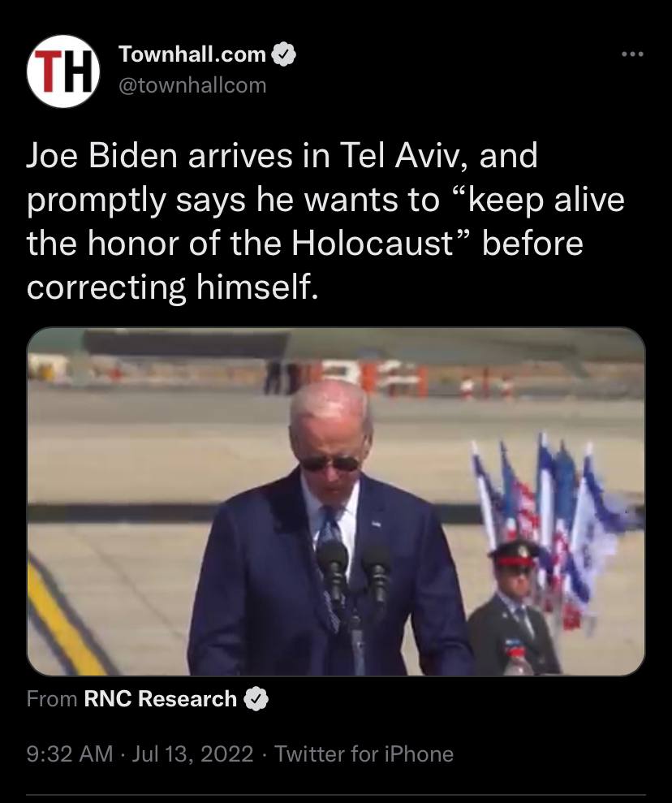Click the verified badge next to RNC Research
Viewport: 672px width, 803px height.
[x=256, y=699]
